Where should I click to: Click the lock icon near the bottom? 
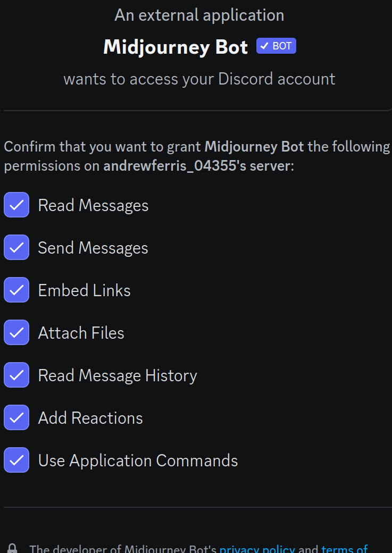12,548
